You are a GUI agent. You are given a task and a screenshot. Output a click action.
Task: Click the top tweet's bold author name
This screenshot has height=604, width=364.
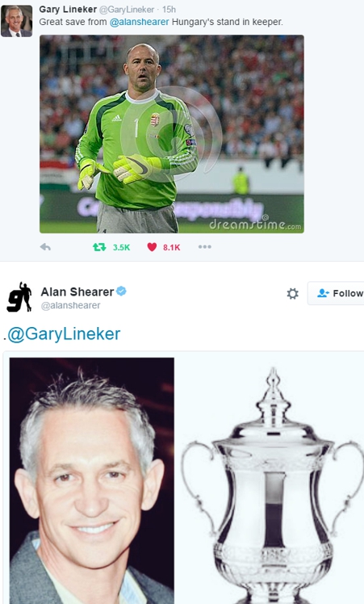tap(68, 9)
